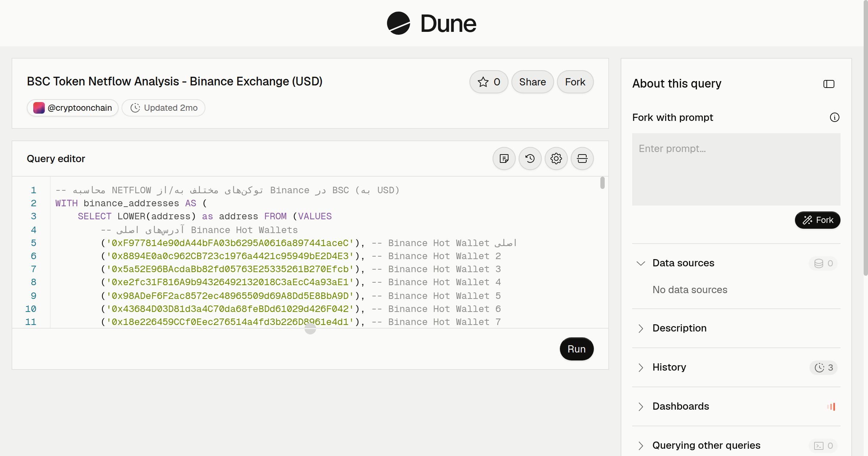Click the data sources count badge
The image size is (868, 456).
click(x=824, y=263)
